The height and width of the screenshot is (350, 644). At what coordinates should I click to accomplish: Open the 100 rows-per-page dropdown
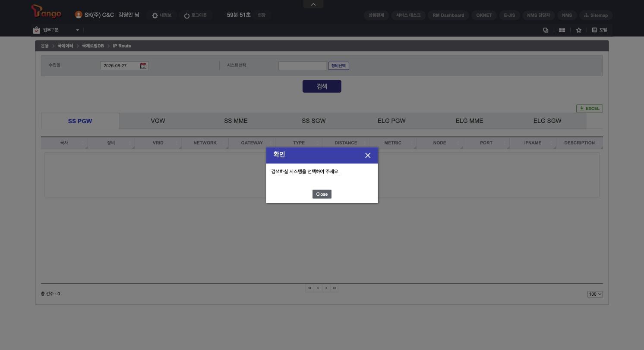click(x=595, y=294)
